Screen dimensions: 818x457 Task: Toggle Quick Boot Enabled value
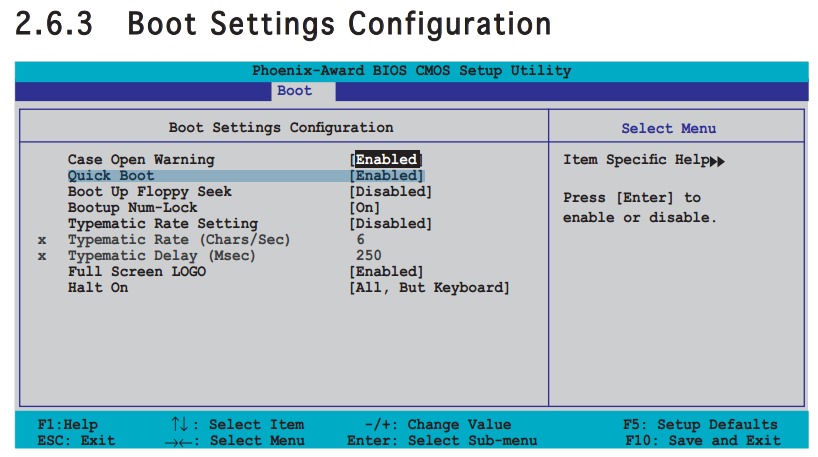387,176
